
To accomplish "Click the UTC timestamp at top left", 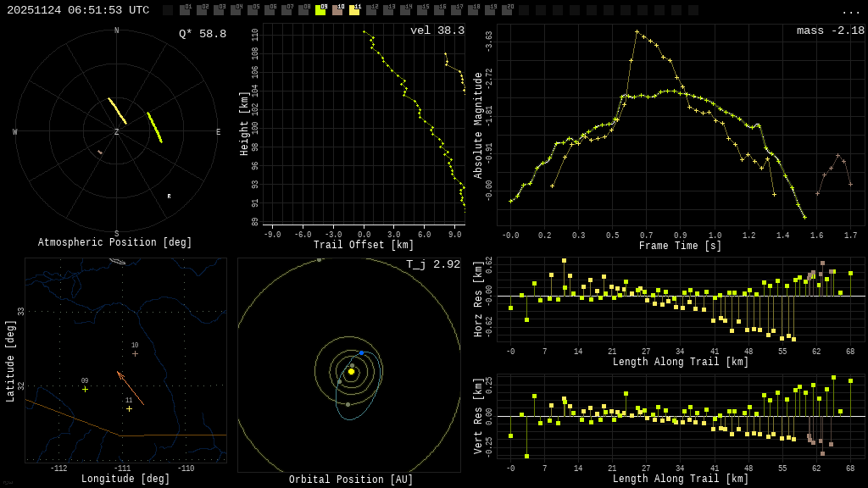I will click(x=78, y=10).
